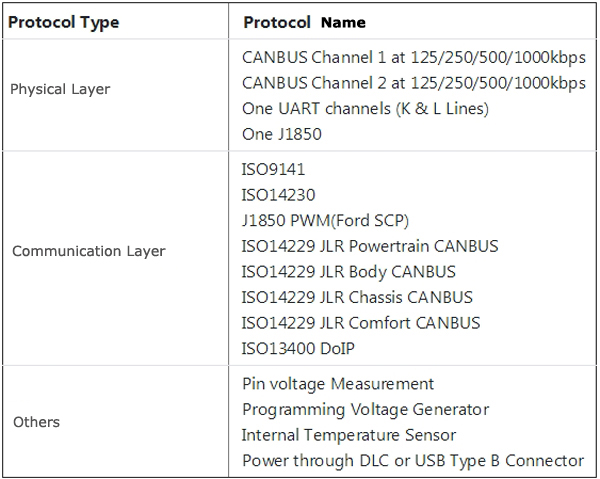The image size is (600, 479).
Task: Select the ISO9141 protocol text
Action: point(273,169)
